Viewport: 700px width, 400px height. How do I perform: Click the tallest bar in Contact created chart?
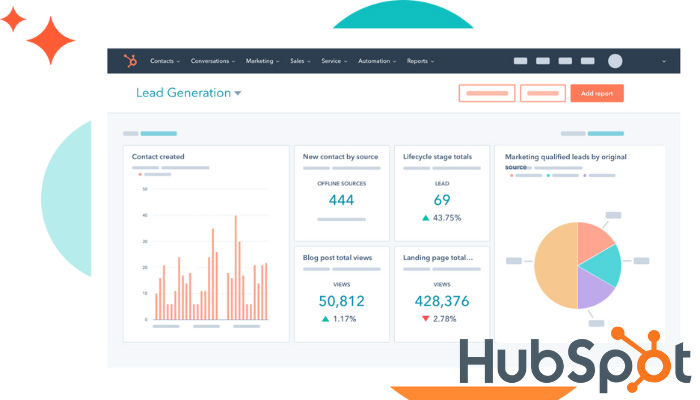pos(236,267)
